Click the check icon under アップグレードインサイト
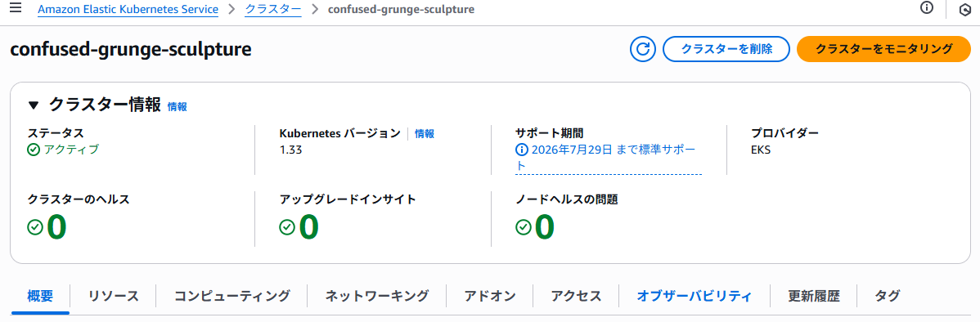The width and height of the screenshot is (980, 322). click(287, 227)
